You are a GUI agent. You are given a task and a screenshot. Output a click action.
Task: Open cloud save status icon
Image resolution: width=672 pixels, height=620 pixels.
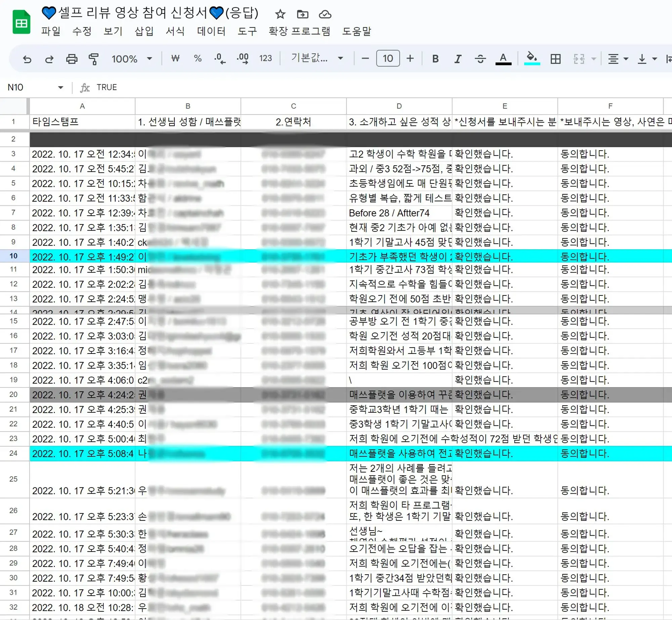pos(325,14)
